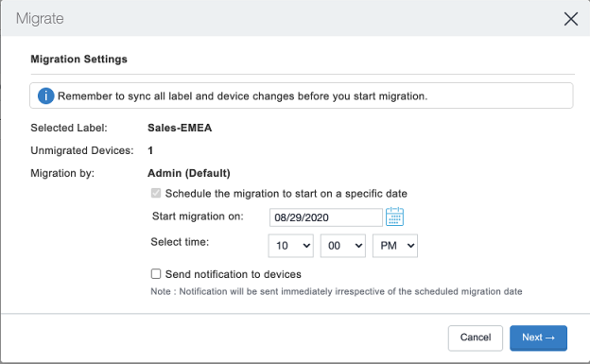Toggle Schedule the migration checkbox

pyautogui.click(x=156, y=193)
